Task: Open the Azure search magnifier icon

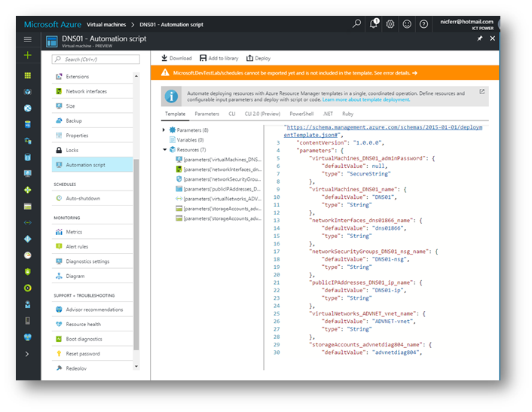Action: (x=356, y=24)
